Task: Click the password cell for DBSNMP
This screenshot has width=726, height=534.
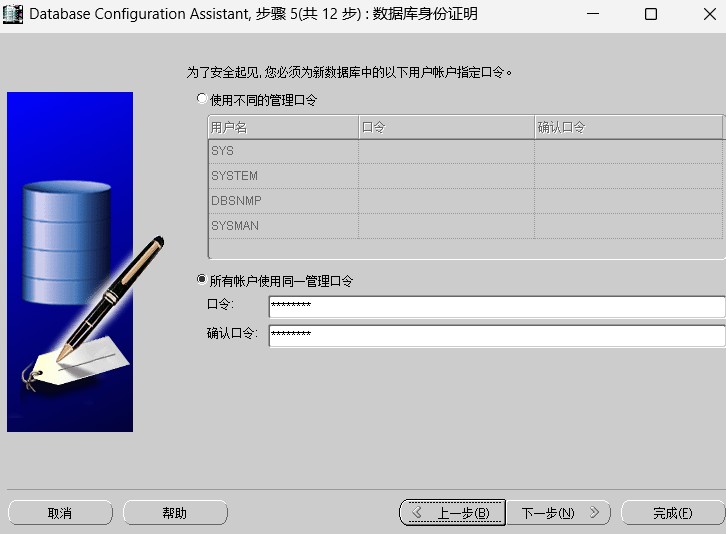Action: [x=446, y=201]
